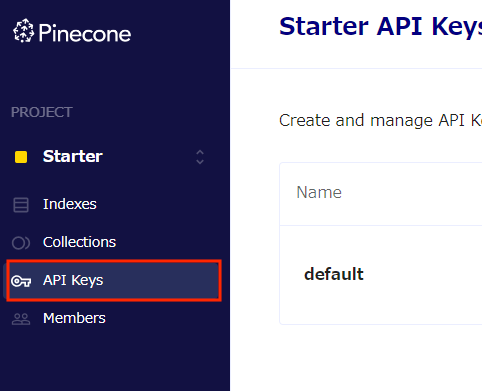The image size is (482, 391).
Task: Click the Starter API Keys page heading
Action: click(x=380, y=26)
